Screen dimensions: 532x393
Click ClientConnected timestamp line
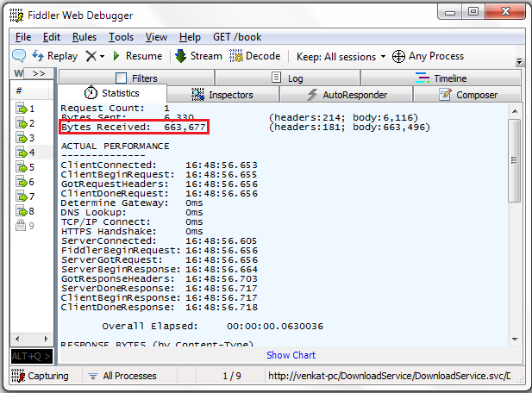(x=160, y=165)
